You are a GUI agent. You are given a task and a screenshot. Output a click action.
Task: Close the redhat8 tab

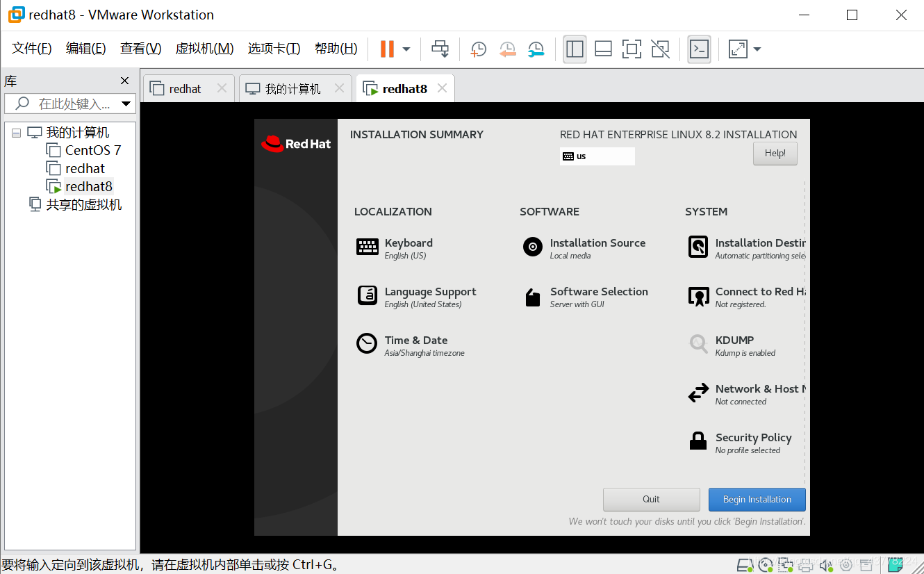tap(442, 88)
